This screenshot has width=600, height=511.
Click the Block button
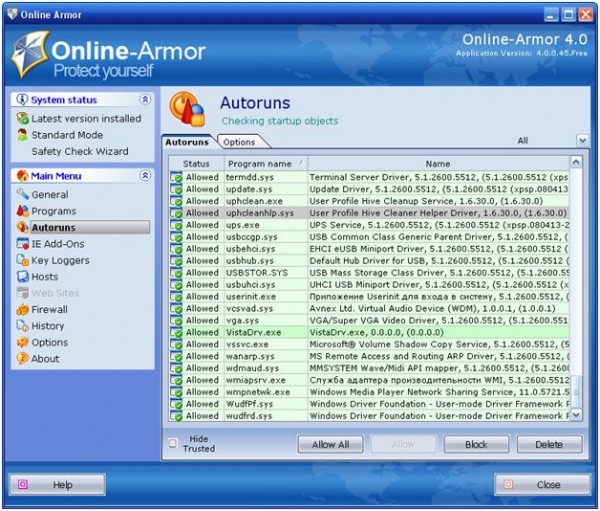tap(476, 444)
